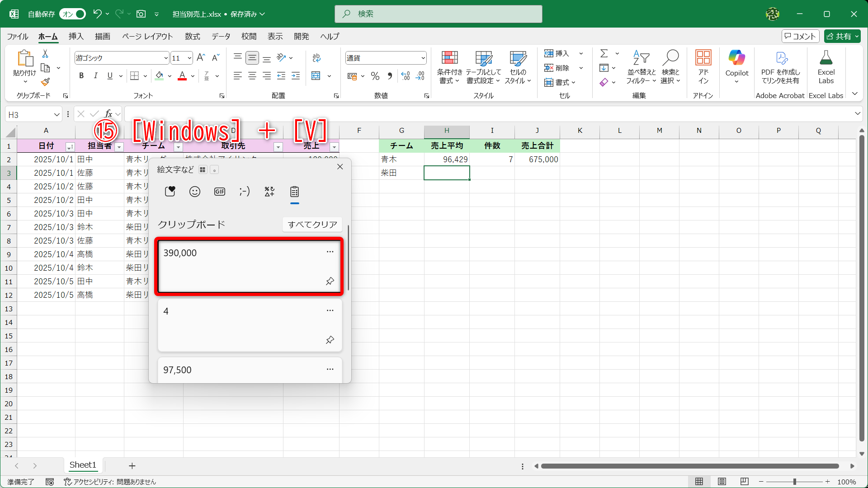868x488 pixels.
Task: Switch to the データ ribbon tab
Action: click(x=221, y=36)
